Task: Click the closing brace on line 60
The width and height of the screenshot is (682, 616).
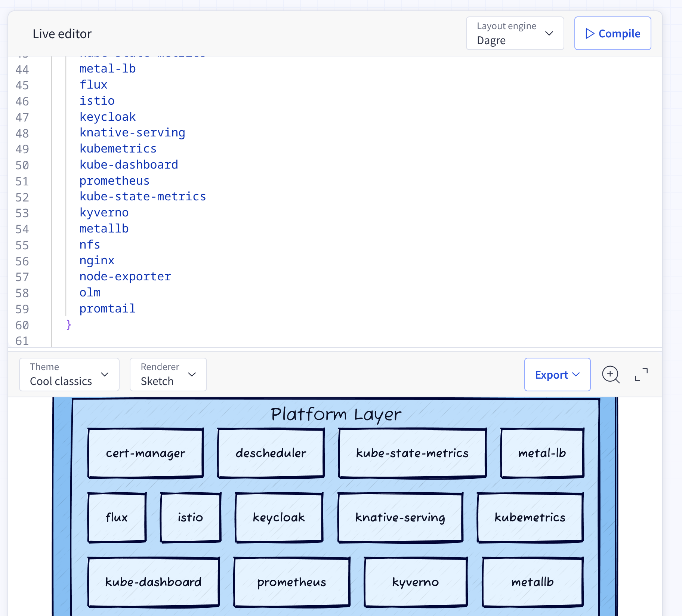Action: click(68, 325)
